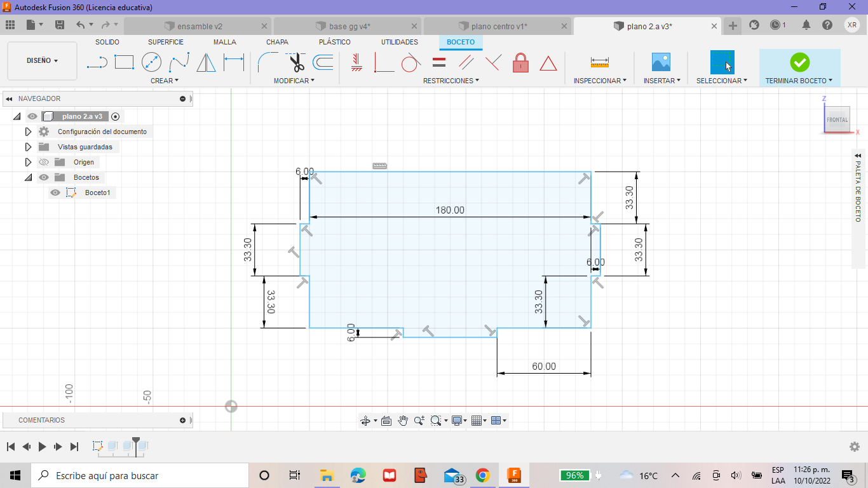Select the Rectangle sketch tool
Viewport: 868px width, 488px height.
(x=124, y=63)
